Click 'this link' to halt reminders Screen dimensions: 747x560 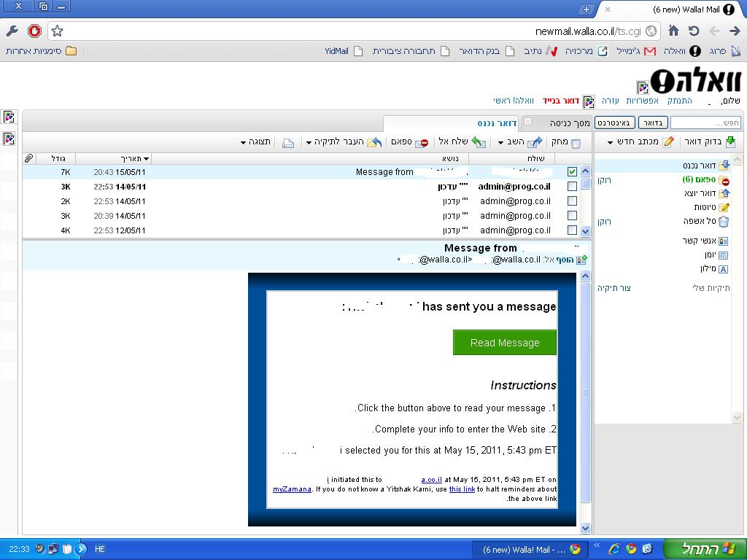(x=462, y=489)
